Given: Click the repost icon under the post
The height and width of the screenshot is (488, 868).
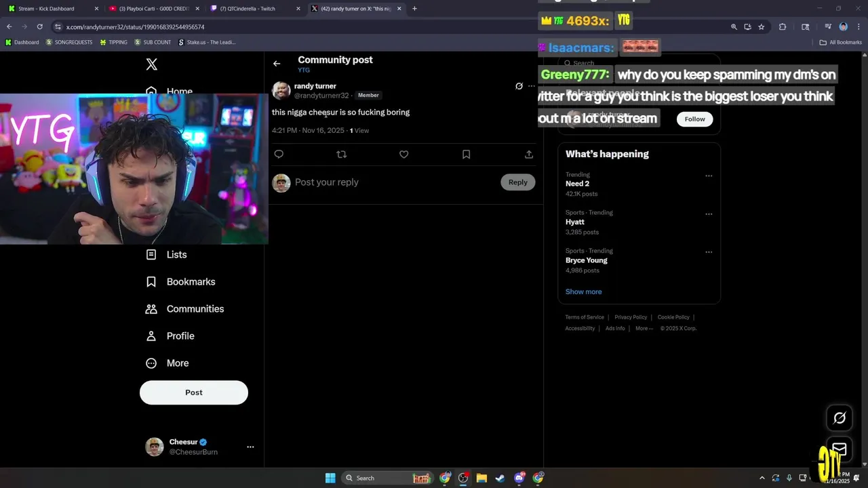Looking at the screenshot, I should (x=342, y=155).
